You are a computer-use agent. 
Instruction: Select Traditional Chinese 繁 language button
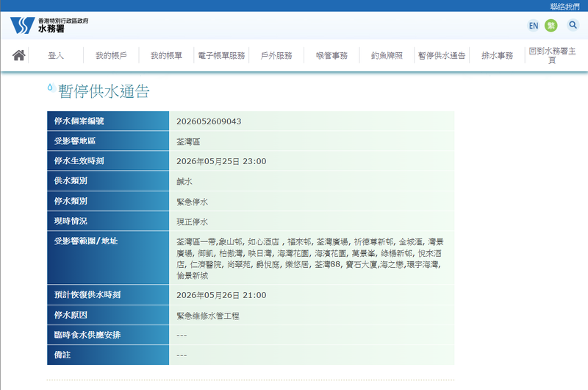(x=551, y=26)
